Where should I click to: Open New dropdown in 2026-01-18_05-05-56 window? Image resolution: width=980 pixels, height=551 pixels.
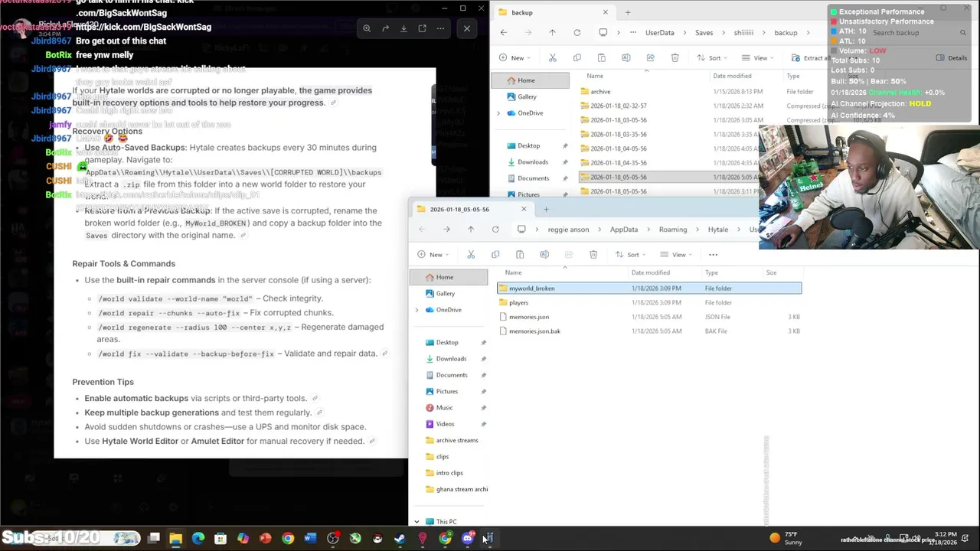pyautogui.click(x=435, y=254)
